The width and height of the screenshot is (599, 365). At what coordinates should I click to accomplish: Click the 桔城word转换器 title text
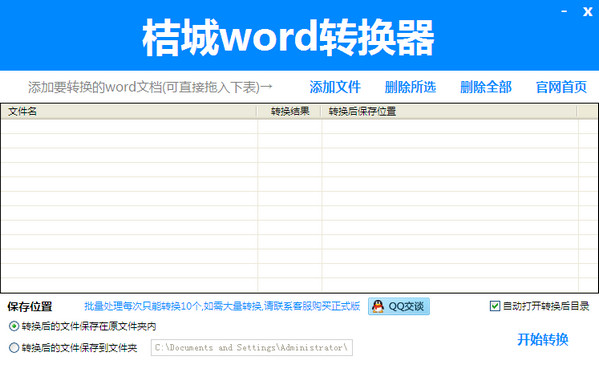pyautogui.click(x=288, y=38)
